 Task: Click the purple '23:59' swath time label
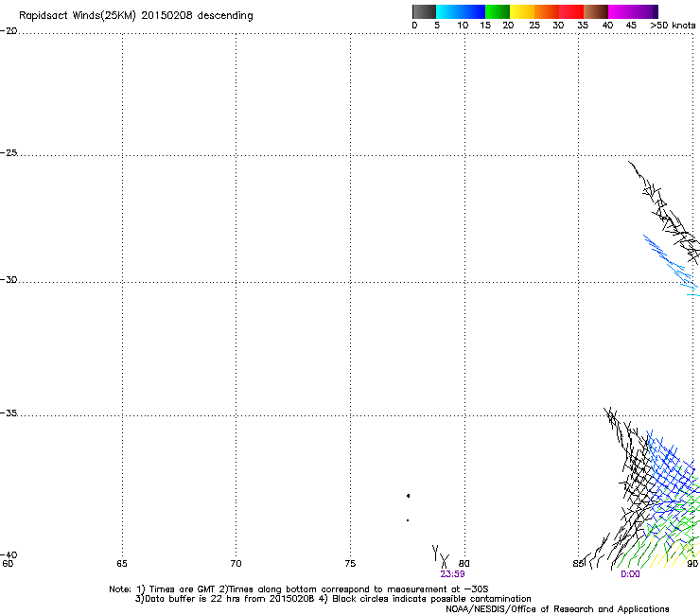pyautogui.click(x=452, y=574)
